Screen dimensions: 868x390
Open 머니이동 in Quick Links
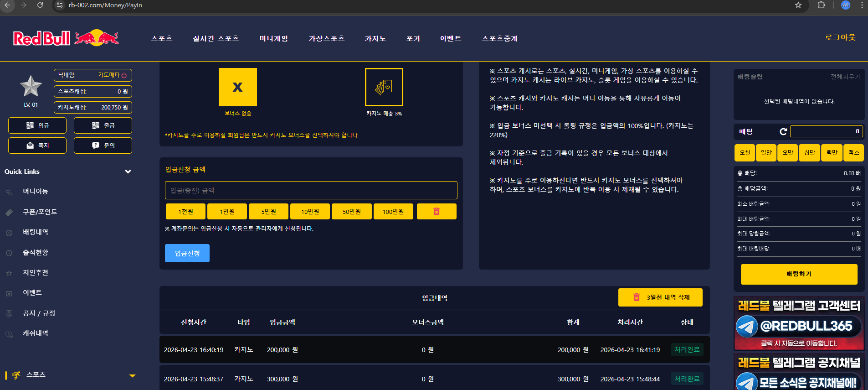click(36, 192)
